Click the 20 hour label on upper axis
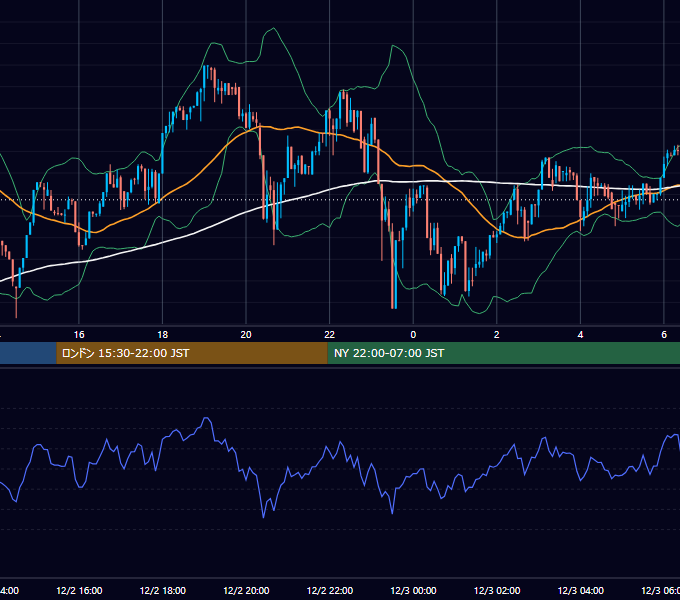This screenshot has width=680, height=600. tap(246, 335)
